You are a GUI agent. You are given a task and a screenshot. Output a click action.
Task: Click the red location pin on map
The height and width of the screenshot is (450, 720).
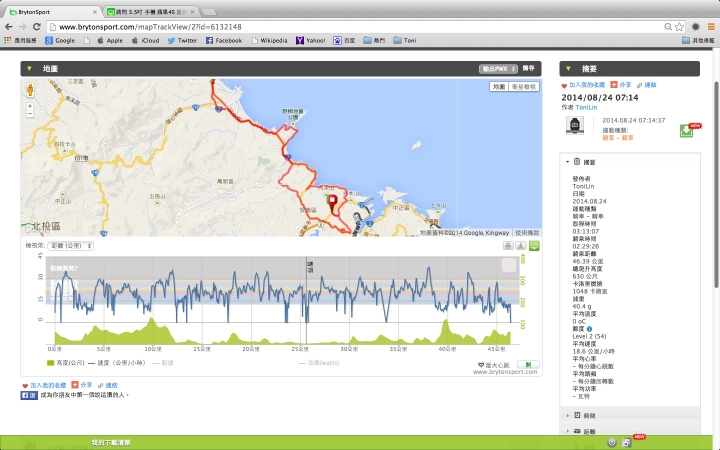332,202
